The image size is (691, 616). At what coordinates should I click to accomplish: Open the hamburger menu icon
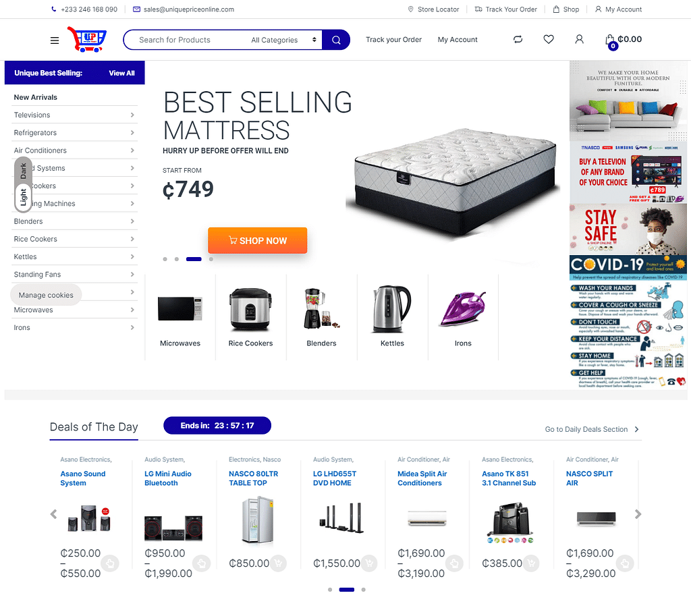pyautogui.click(x=55, y=40)
